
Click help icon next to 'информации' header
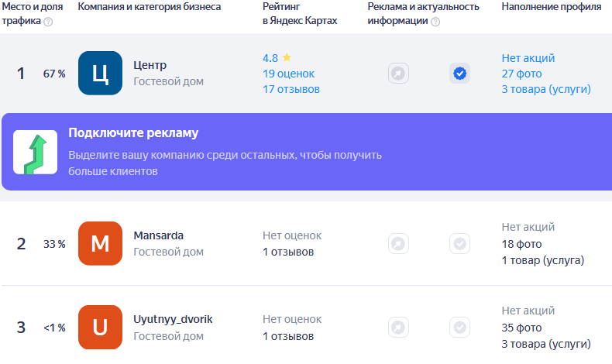435,22
